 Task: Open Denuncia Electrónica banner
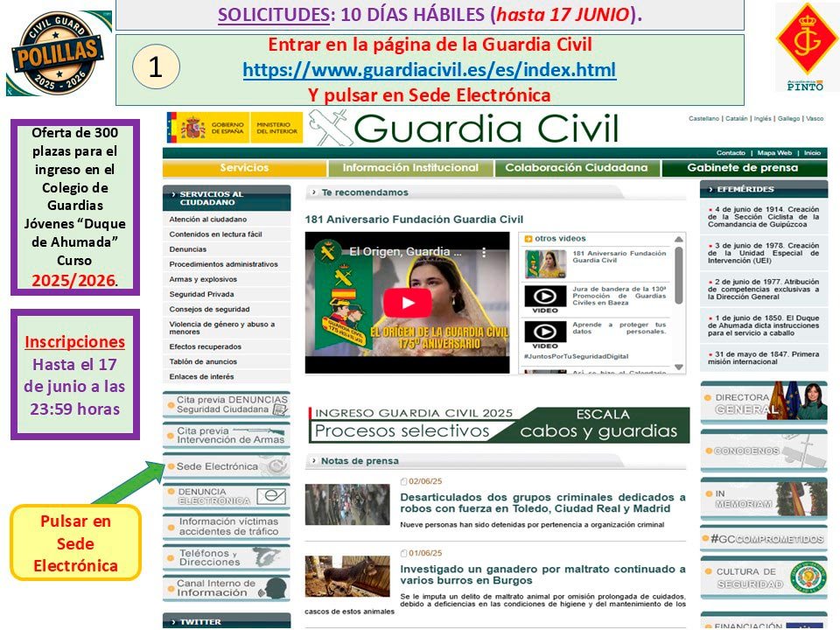[x=227, y=497]
